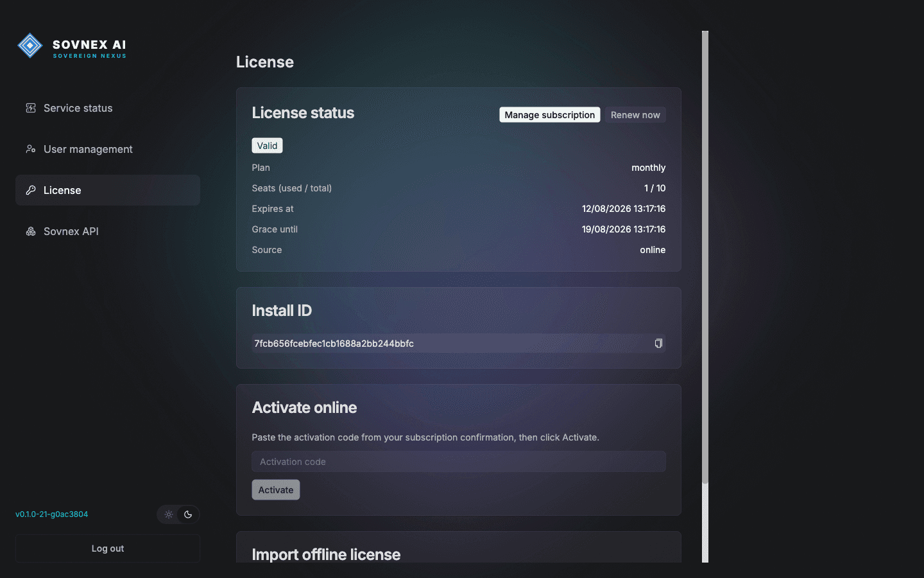Click the Sovnex API cubes icon
Screen dimensions: 924x578
[x=30, y=231]
